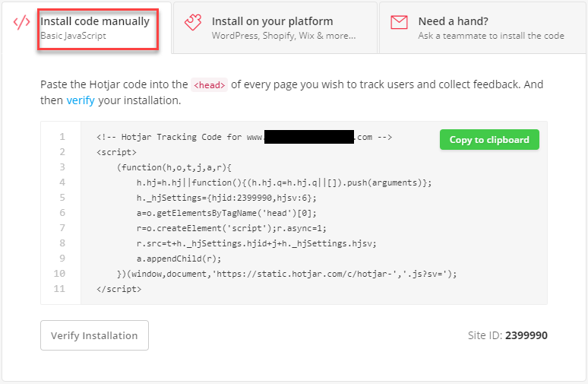Click the createElement('script') line
Image resolution: width=588 pixels, height=384 pixels.
(232, 228)
